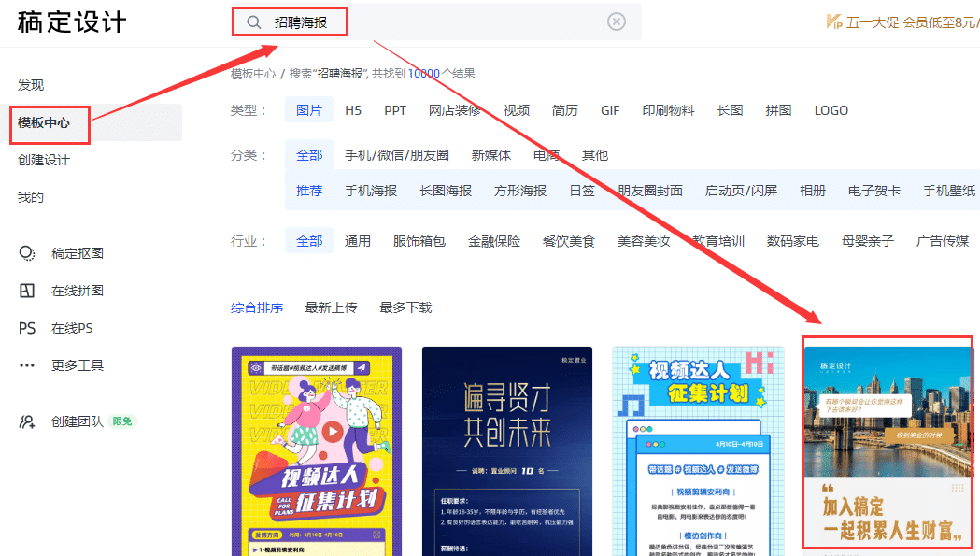Viewport: 980px width, 556px height.
Task: Select the 相册 subcategory
Action: coord(813,191)
